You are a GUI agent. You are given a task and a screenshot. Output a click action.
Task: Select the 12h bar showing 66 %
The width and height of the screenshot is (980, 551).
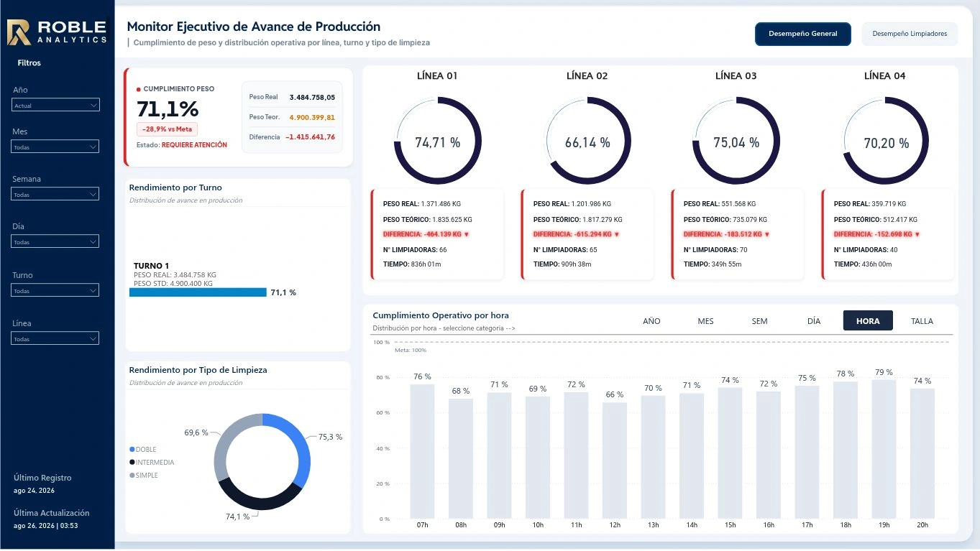click(x=615, y=460)
